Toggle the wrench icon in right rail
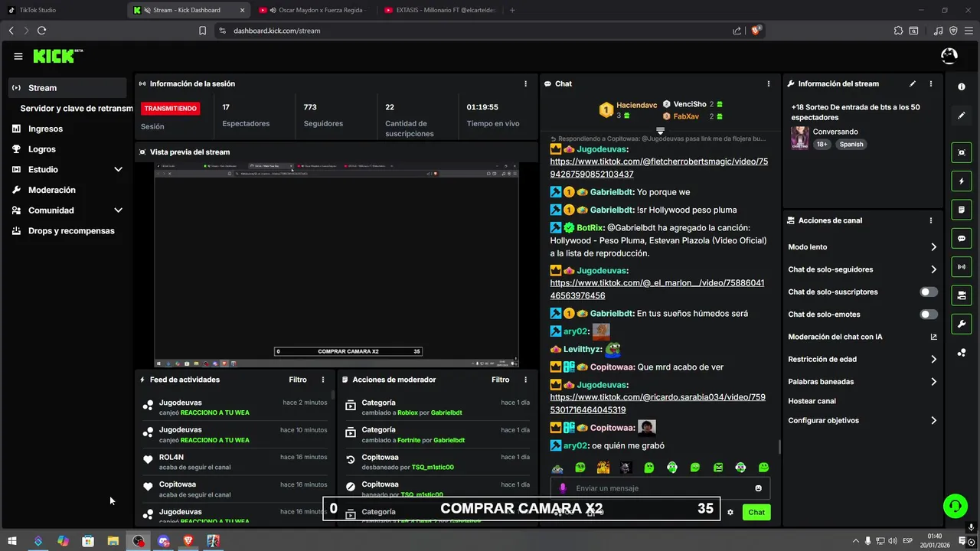The image size is (980, 551). pos(962,324)
